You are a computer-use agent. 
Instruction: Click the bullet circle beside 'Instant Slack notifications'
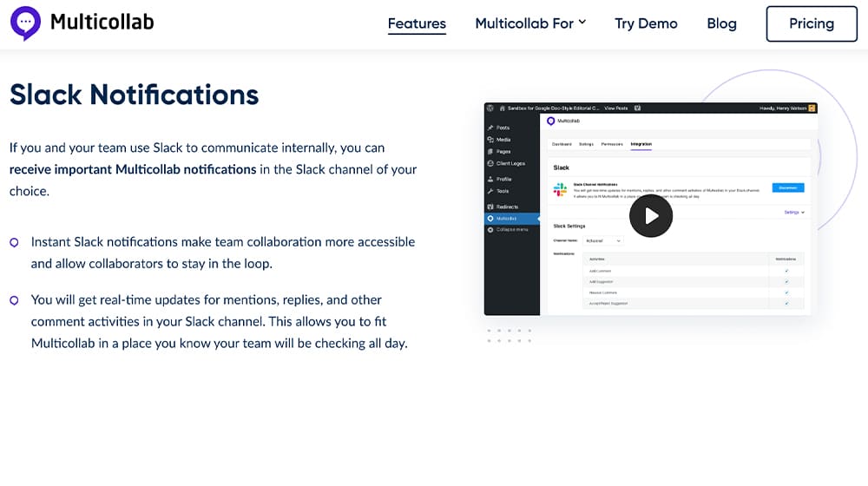[15, 242]
